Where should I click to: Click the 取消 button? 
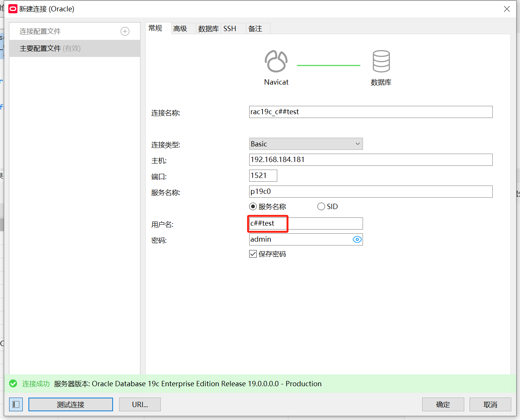(490, 404)
